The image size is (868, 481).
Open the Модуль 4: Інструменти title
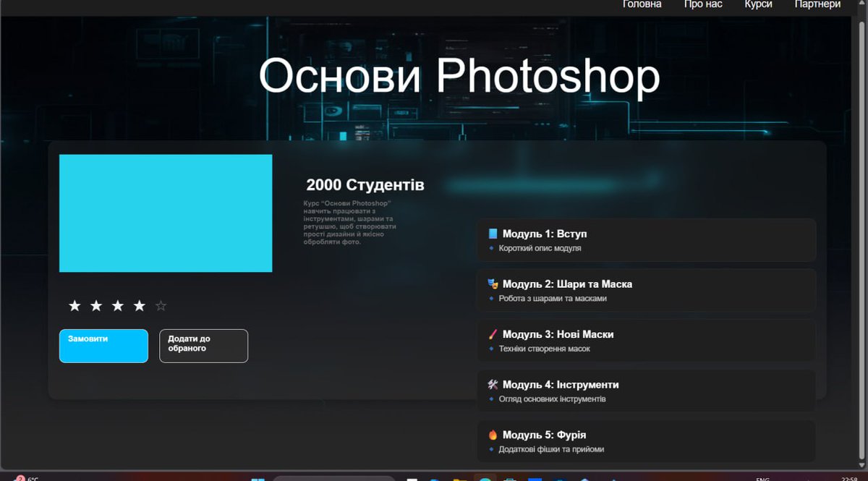561,385
